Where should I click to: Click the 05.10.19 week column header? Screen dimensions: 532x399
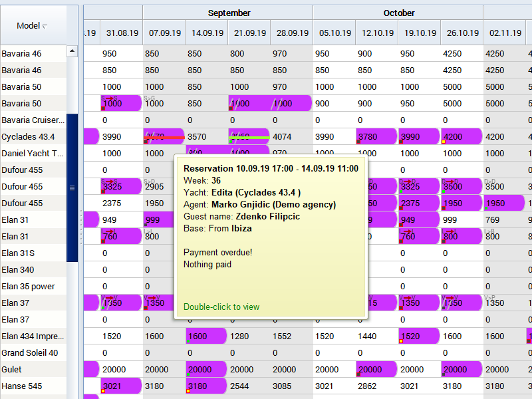(x=334, y=33)
